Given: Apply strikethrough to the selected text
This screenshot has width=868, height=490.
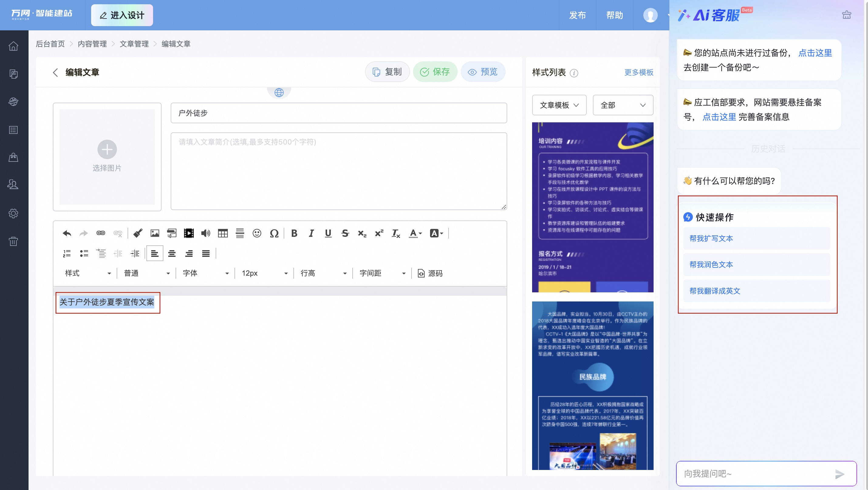Looking at the screenshot, I should click(345, 233).
